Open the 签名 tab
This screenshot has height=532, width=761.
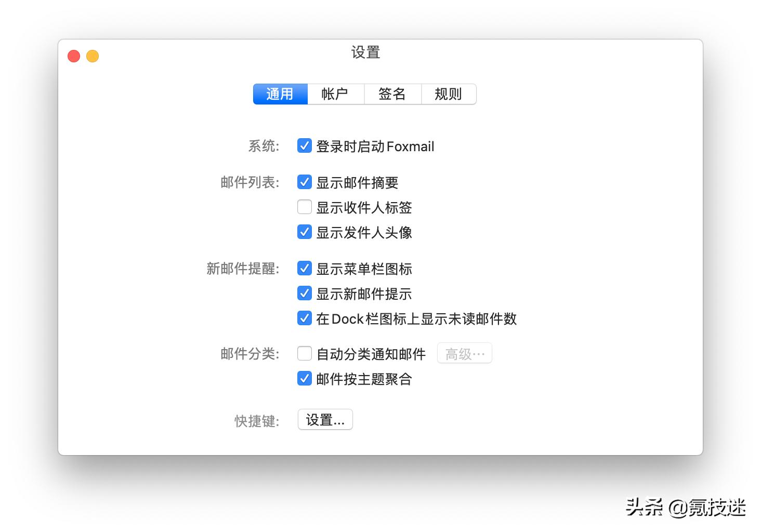[392, 94]
